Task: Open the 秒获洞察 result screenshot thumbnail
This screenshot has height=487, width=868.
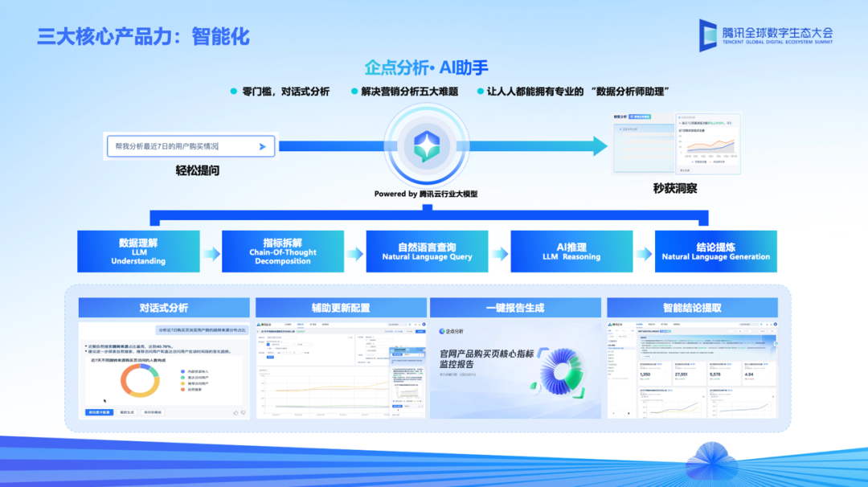Action: pyautogui.click(x=677, y=144)
